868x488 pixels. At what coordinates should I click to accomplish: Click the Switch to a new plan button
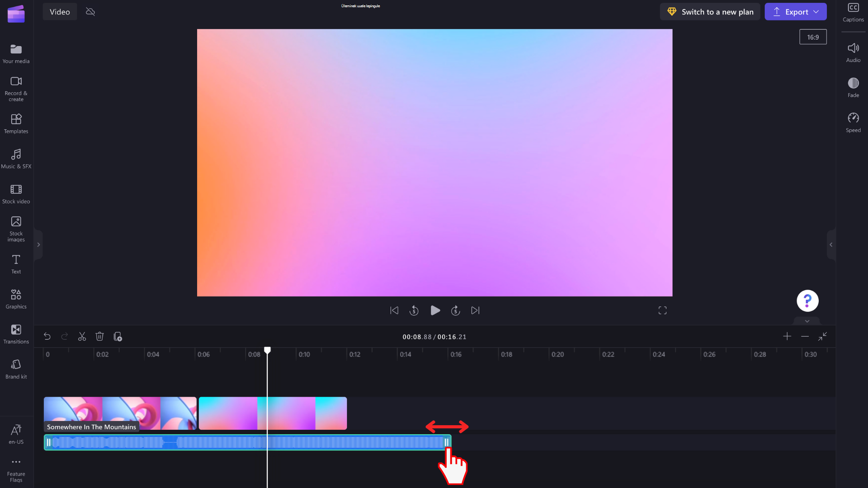(710, 11)
